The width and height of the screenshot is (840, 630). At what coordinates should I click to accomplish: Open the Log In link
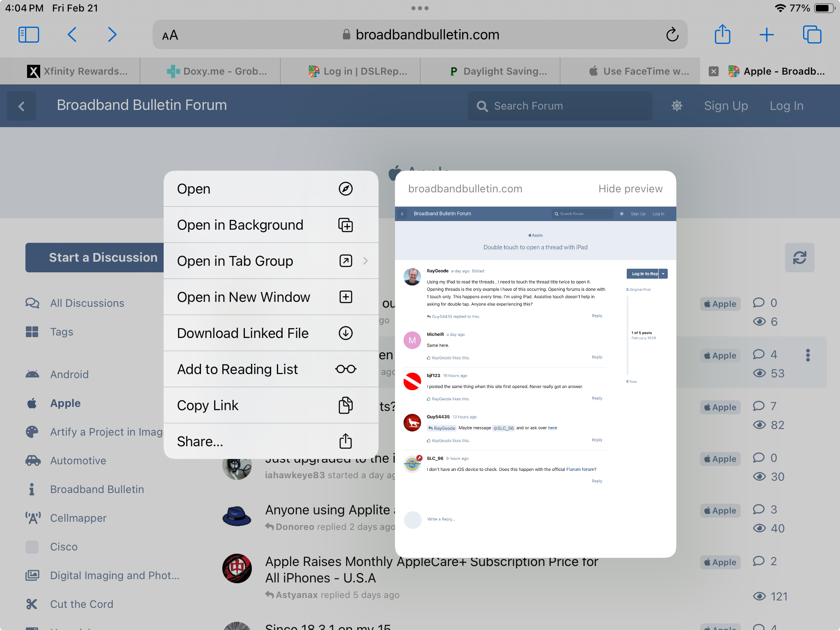pyautogui.click(x=787, y=106)
